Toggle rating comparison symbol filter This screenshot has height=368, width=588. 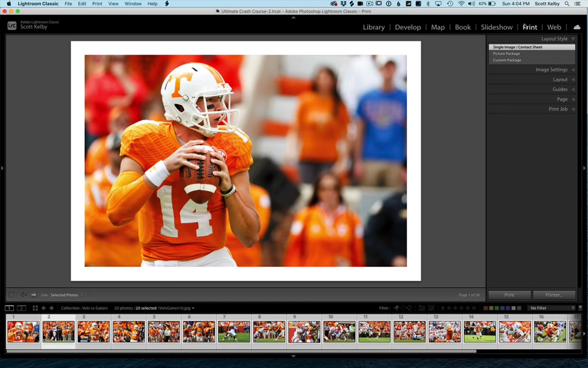pos(443,308)
